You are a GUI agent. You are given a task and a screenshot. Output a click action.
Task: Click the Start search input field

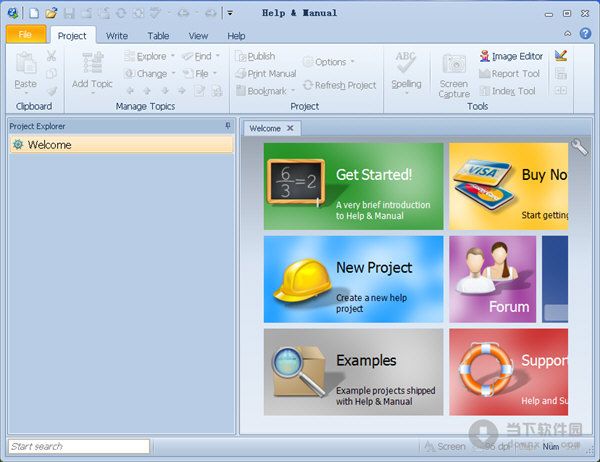pos(78,446)
